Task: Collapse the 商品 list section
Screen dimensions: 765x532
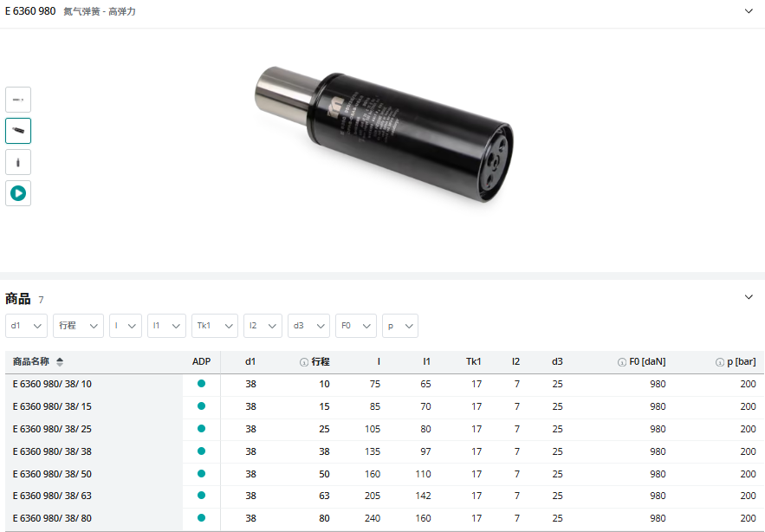Action: click(749, 296)
